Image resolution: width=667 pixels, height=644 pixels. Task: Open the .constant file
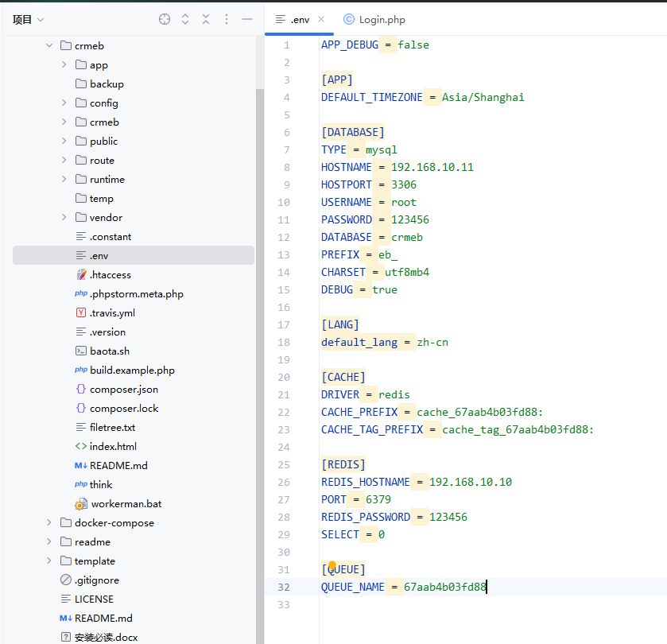click(x=103, y=236)
